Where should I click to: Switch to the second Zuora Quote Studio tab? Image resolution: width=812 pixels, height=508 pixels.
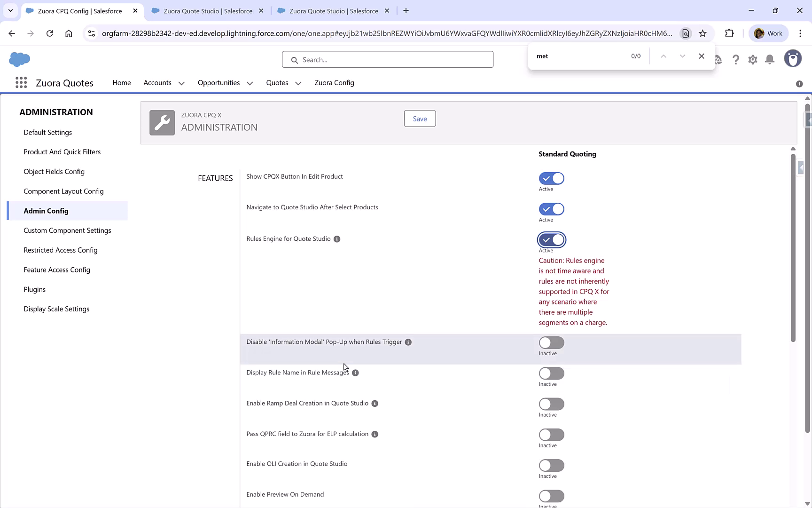click(x=334, y=10)
